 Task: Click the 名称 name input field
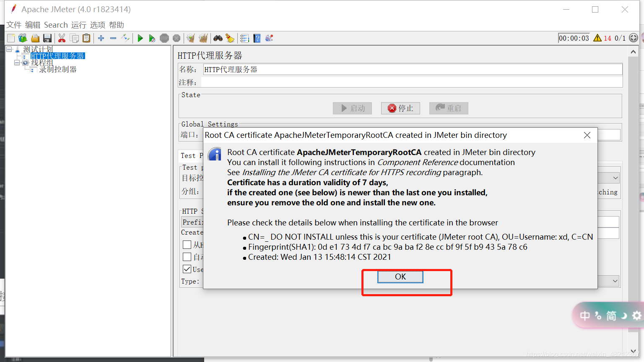pyautogui.click(x=413, y=70)
